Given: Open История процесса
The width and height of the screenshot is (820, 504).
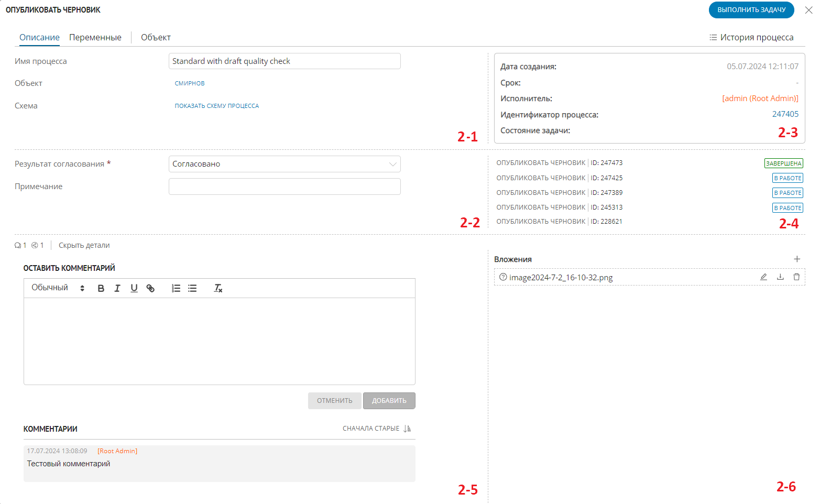Looking at the screenshot, I should [751, 37].
